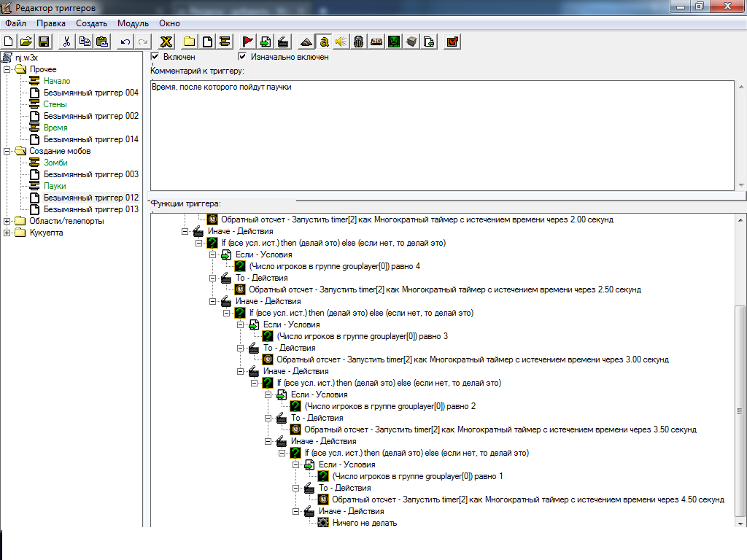Collapse the 'Создание мобов' category
Screen dimensions: 747x560
click(7, 151)
